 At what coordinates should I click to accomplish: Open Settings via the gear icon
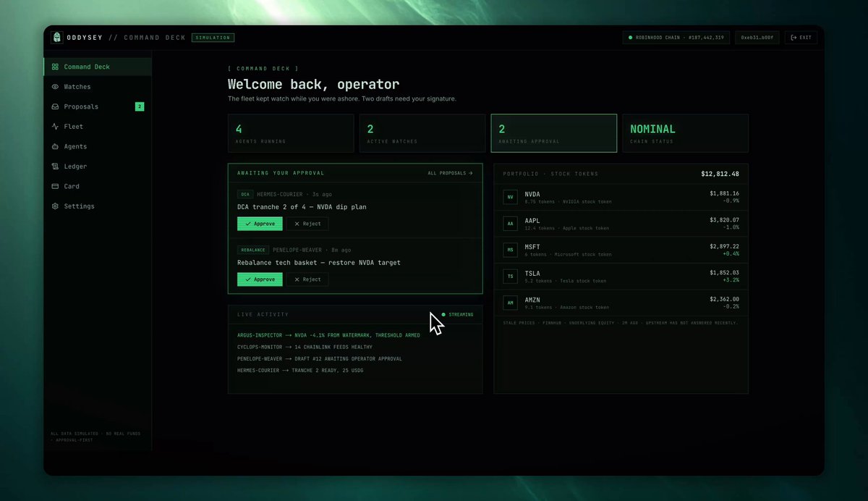click(55, 206)
